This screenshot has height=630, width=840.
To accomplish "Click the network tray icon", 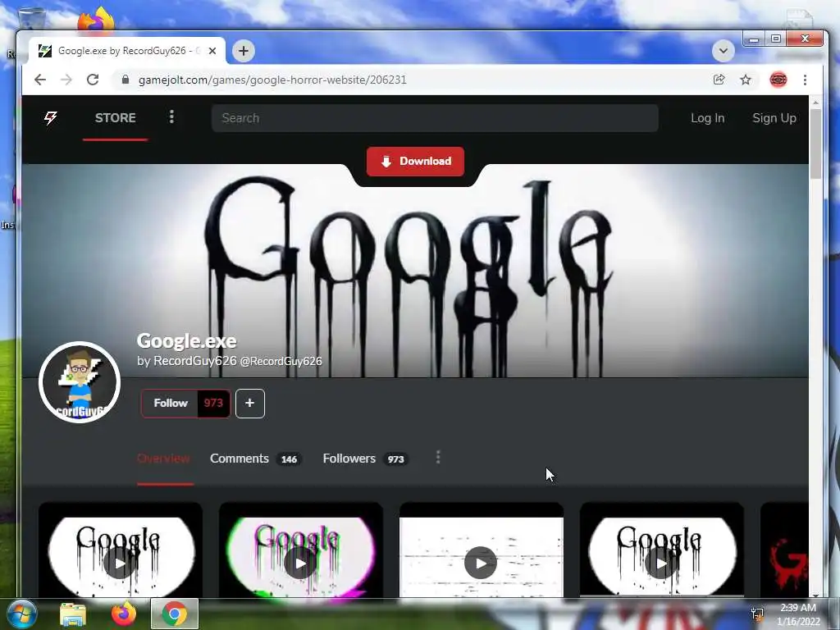I will click(x=757, y=614).
